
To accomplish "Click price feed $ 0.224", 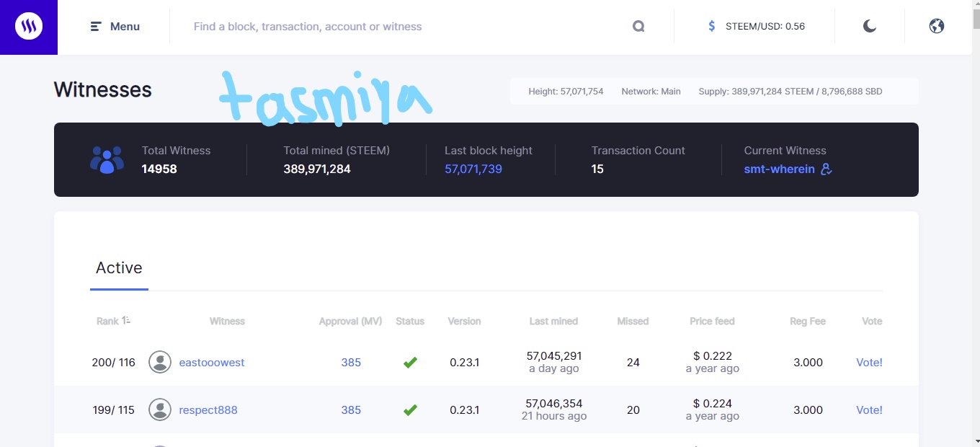I will tap(712, 404).
